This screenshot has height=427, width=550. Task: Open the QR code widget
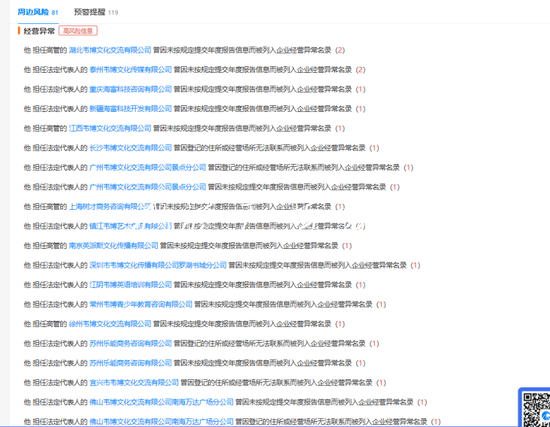point(535,408)
